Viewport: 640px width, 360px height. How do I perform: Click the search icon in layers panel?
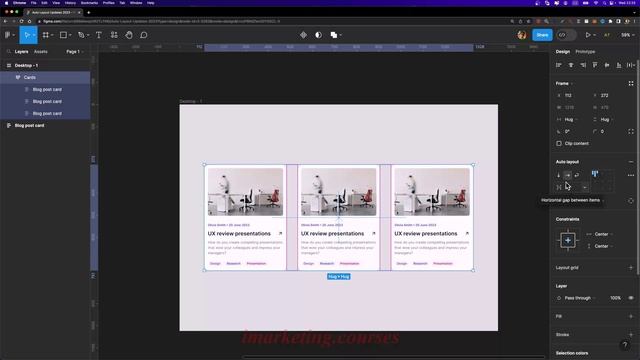pyautogui.click(x=9, y=51)
